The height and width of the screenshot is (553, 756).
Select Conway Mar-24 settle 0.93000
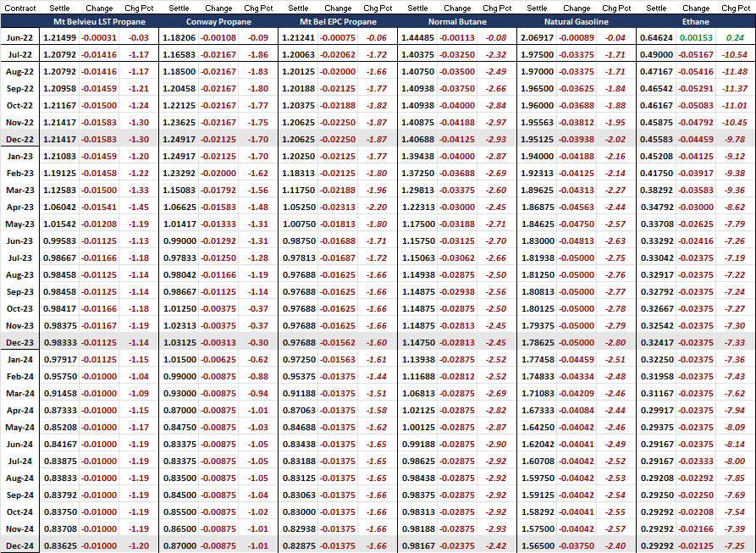[x=179, y=394]
